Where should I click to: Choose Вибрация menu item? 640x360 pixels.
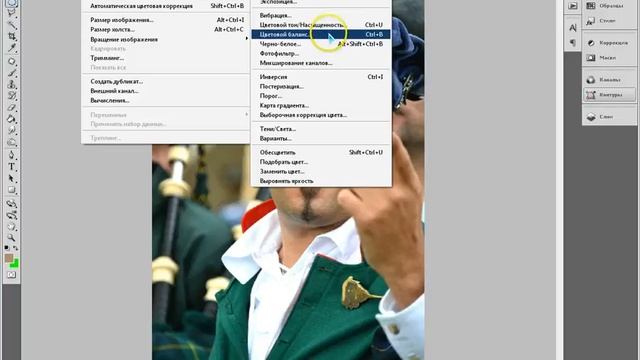coord(321,16)
